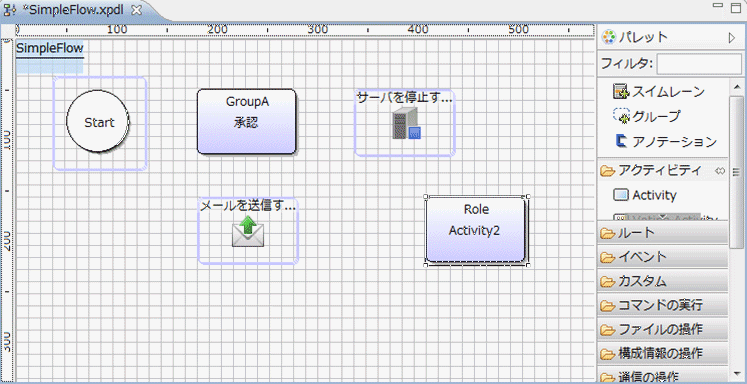
Task: Close the SimpleFlow.xpdl tab
Action: tap(137, 10)
